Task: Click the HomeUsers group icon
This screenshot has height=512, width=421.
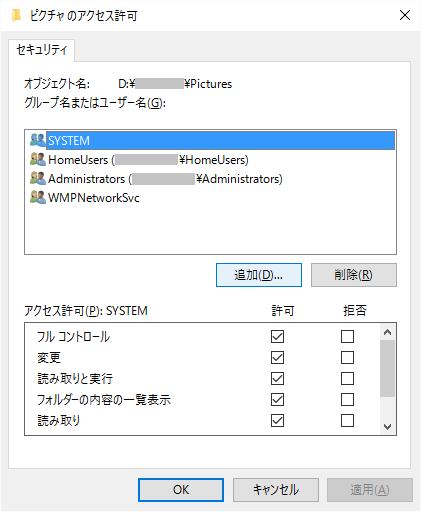Action: click(x=38, y=160)
